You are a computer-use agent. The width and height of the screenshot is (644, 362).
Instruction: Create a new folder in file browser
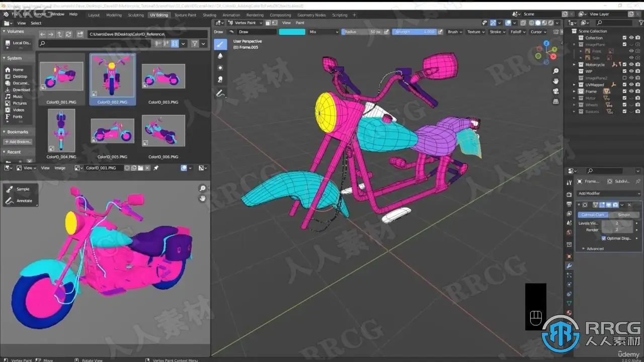(x=80, y=34)
